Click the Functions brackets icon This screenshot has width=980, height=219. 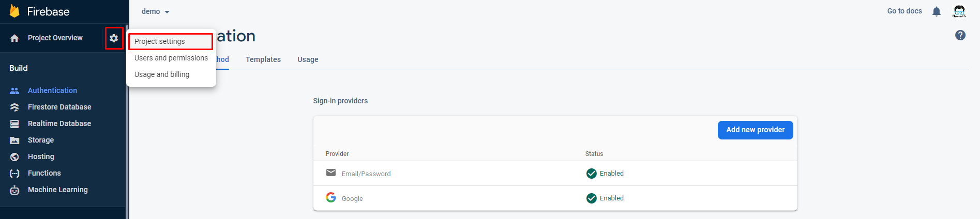[14, 174]
